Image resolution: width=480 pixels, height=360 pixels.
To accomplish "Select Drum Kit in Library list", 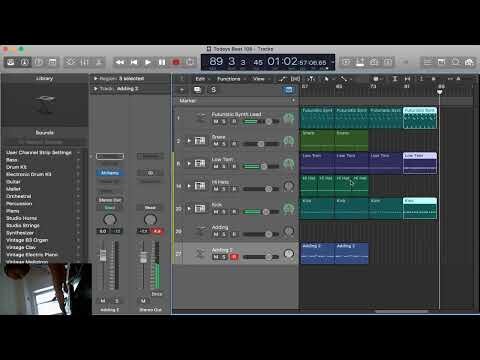I will 17,167.
